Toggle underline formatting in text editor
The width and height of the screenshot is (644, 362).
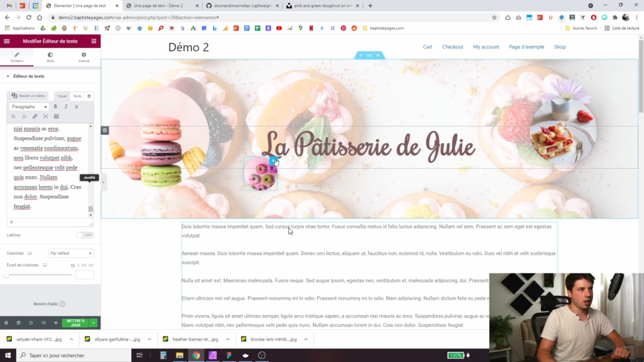pos(77,107)
